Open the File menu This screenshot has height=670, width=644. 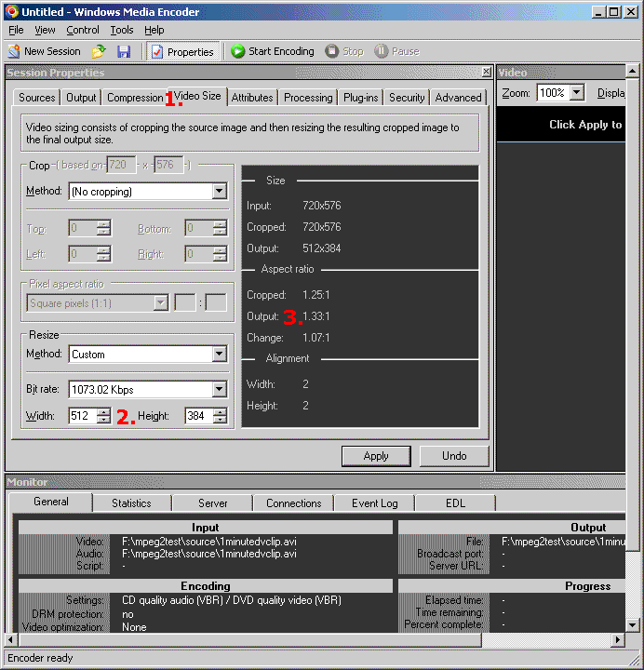point(16,30)
